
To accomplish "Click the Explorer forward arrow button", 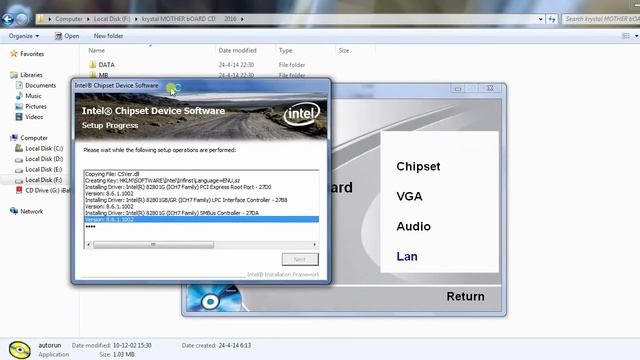I will [x=22, y=19].
